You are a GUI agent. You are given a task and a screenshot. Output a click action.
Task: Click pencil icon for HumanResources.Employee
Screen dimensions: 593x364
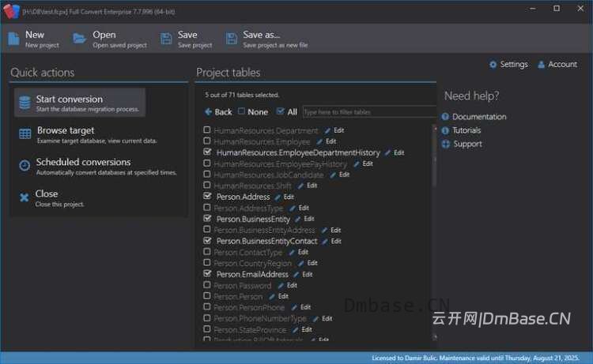tap(319, 141)
